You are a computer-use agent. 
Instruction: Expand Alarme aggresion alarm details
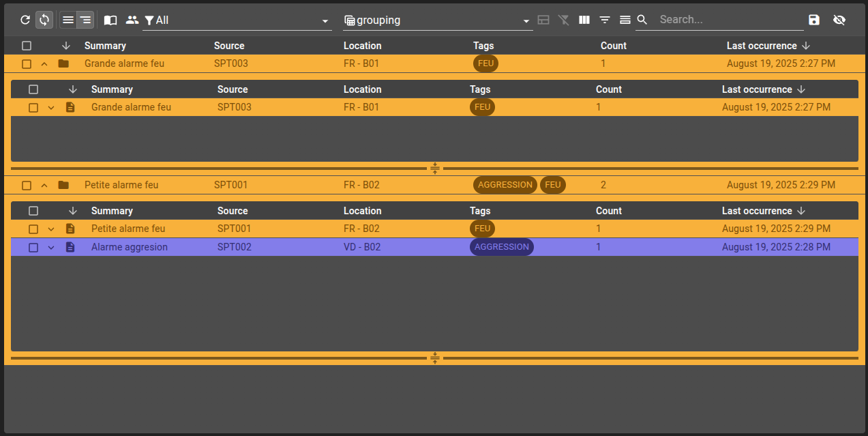(51, 247)
